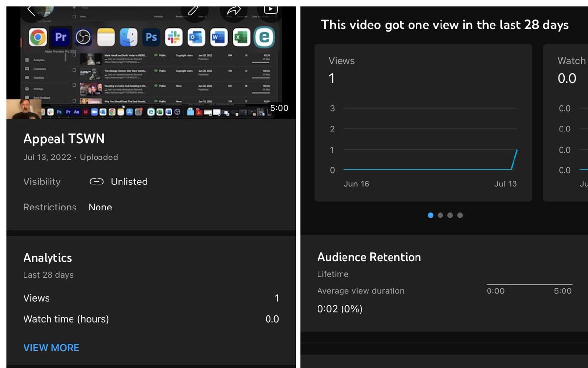588x368 pixels.
Task: Tap the Unlisted link icon next to Visibility
Action: tap(97, 182)
